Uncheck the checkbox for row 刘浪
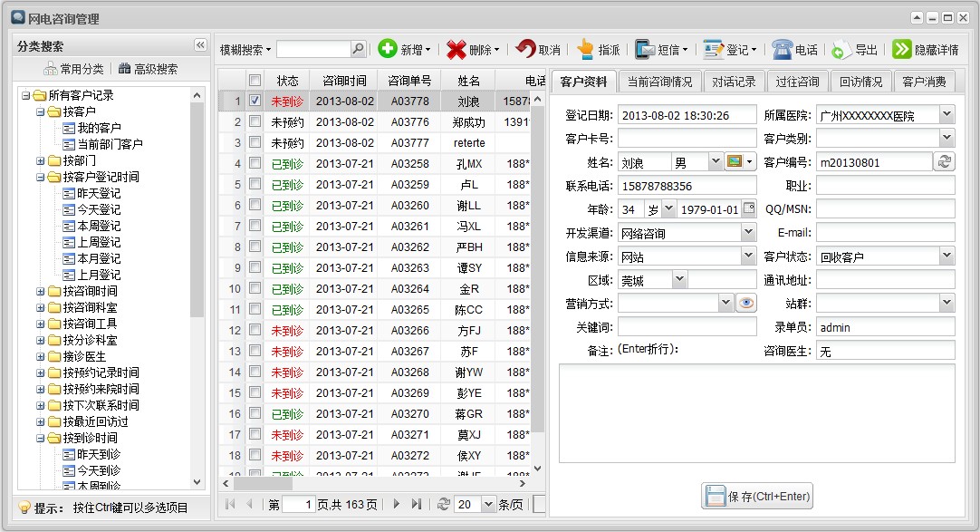 click(x=255, y=101)
